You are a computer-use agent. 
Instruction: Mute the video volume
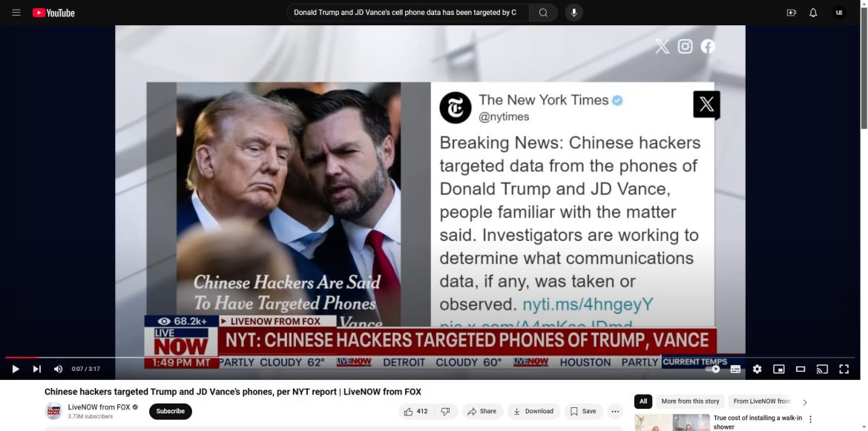(58, 369)
